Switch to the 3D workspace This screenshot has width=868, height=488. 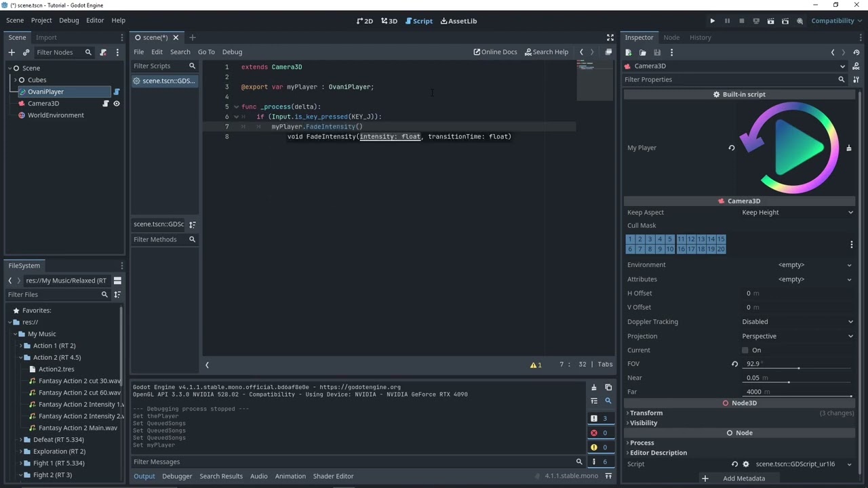(389, 21)
